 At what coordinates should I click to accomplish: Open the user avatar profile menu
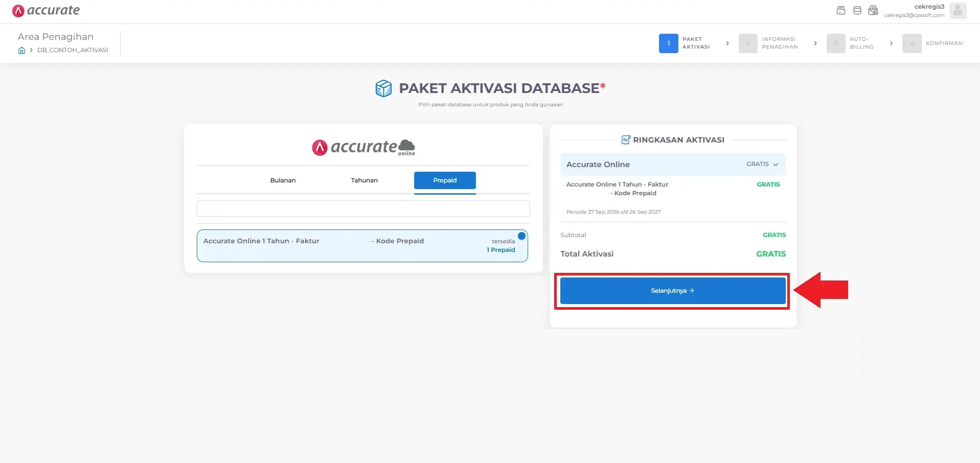point(958,11)
